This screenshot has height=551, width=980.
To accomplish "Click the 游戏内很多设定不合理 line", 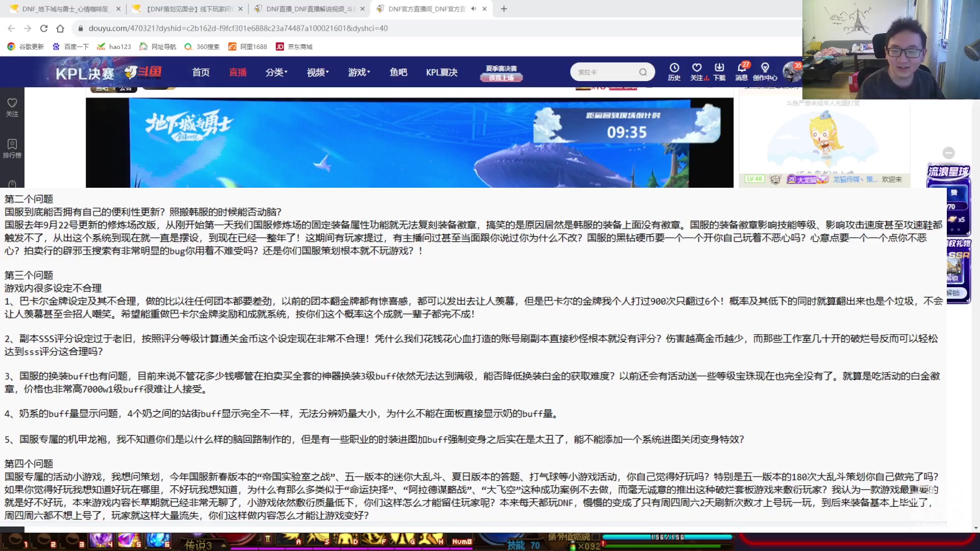I will [x=53, y=288].
